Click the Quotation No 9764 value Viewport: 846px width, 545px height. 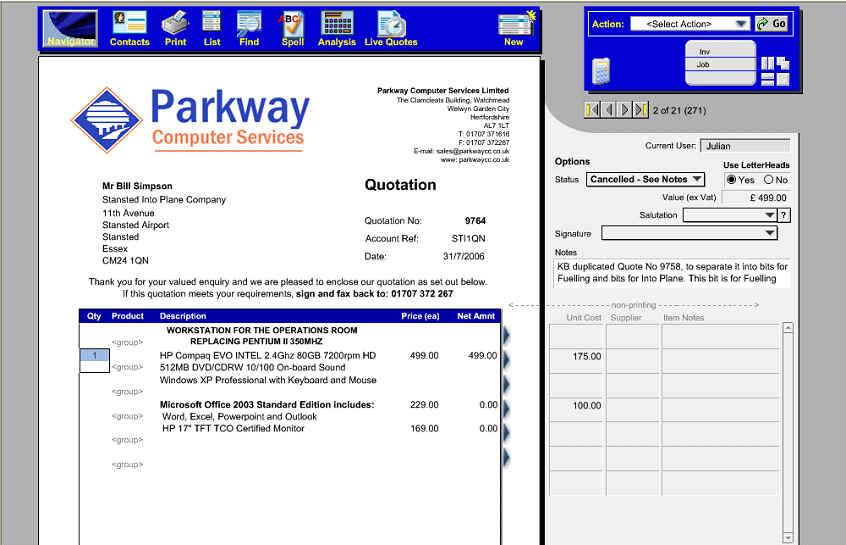tap(475, 221)
